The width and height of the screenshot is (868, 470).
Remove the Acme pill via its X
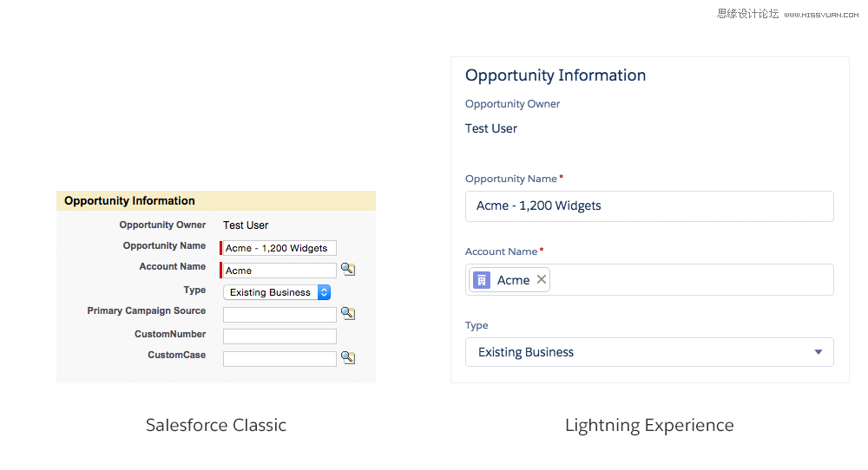[x=542, y=280]
